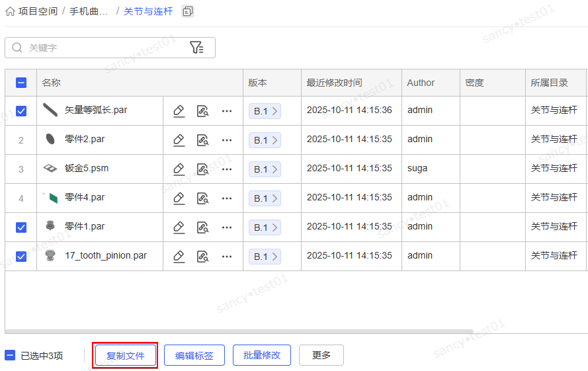Click the horizontal scrollbar below the table

239,331
